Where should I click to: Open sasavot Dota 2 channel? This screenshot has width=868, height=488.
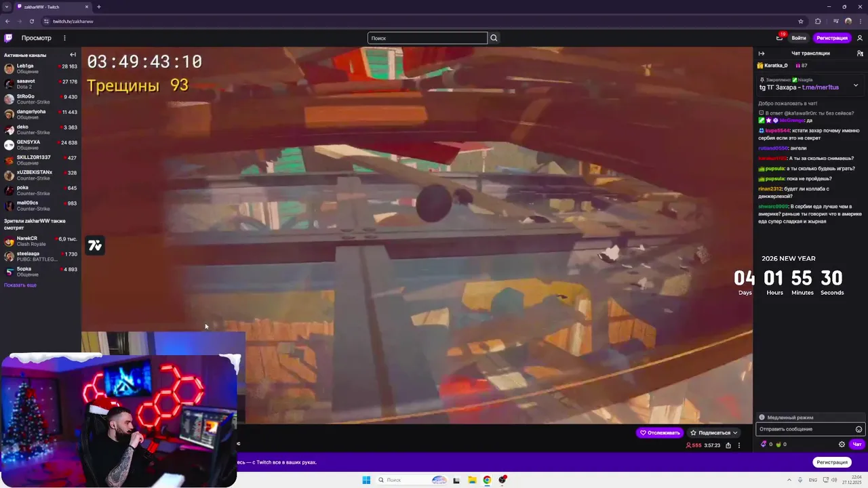tap(40, 84)
